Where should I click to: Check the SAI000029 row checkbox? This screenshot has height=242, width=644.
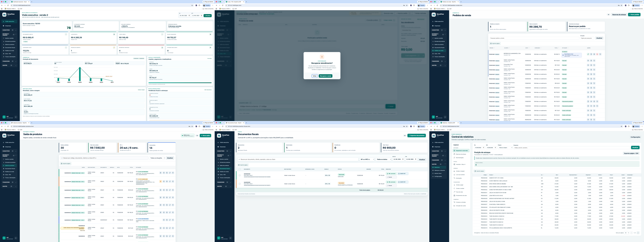pos(239,184)
